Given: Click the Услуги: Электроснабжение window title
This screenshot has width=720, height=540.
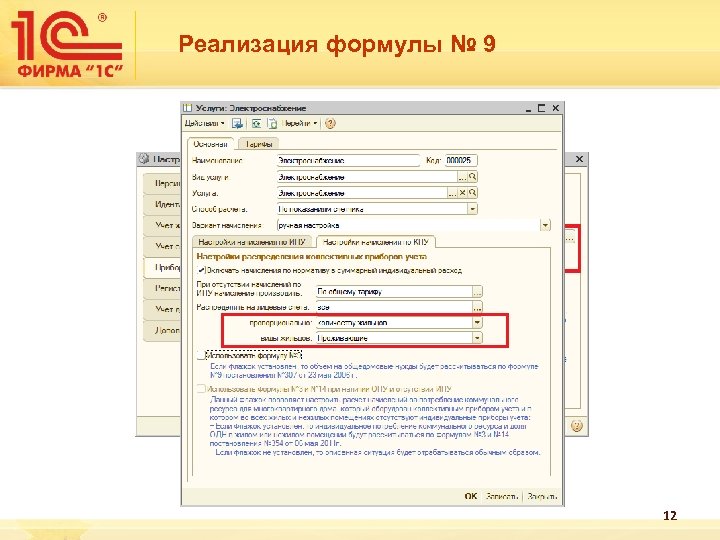Looking at the screenshot, I should [x=251, y=108].
